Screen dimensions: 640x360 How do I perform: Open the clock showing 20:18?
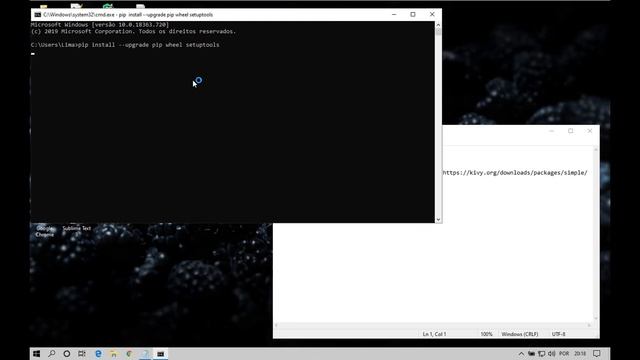[x=580, y=354]
